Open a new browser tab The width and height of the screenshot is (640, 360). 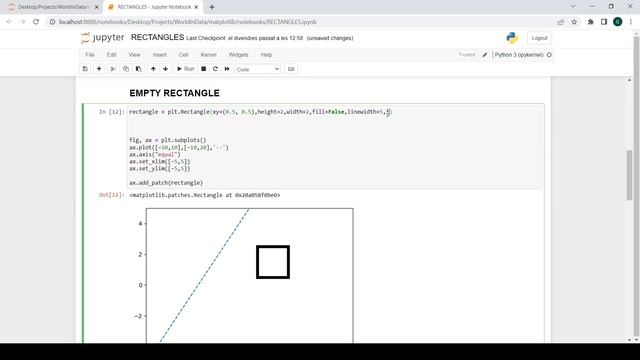(212, 7)
